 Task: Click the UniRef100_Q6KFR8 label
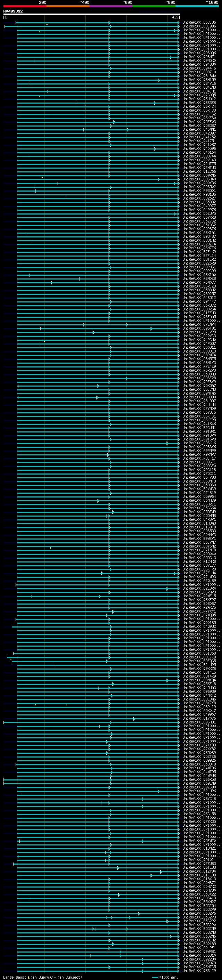tap(199, 569)
